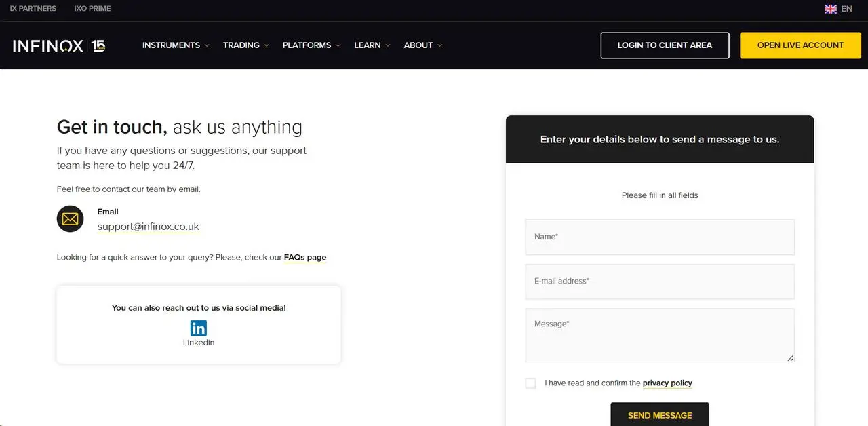Expand the PLATFORMS dropdown menu
The image size is (868, 426).
click(311, 45)
